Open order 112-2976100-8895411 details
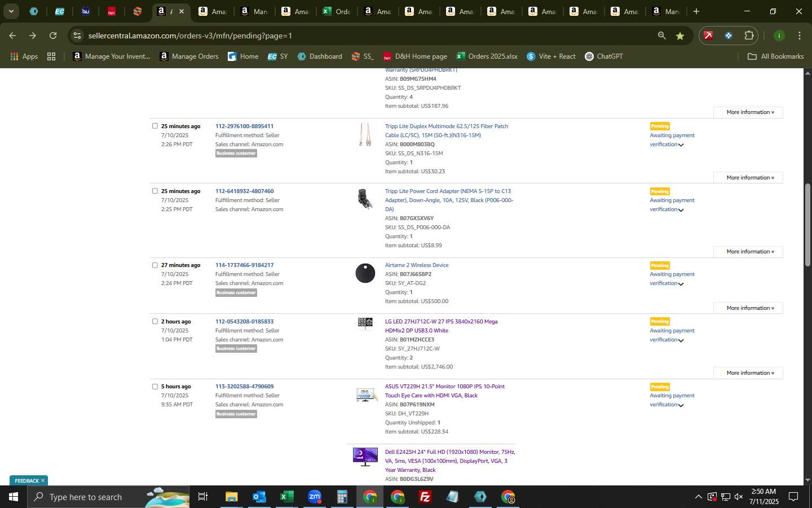This screenshot has width=812, height=508. pyautogui.click(x=244, y=126)
